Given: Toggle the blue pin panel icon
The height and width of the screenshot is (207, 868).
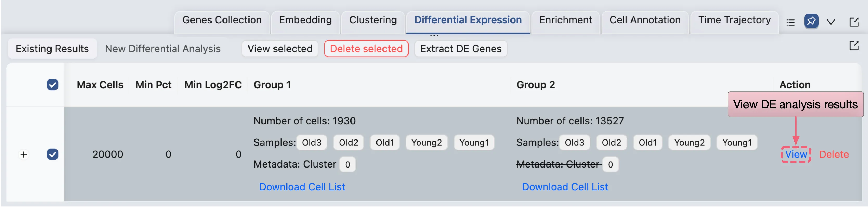Looking at the screenshot, I should point(811,22).
